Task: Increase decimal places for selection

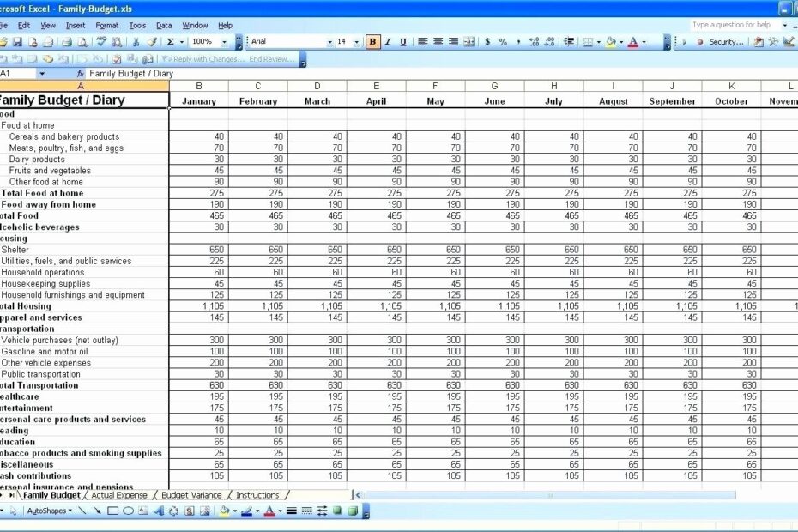Action: pyautogui.click(x=535, y=41)
